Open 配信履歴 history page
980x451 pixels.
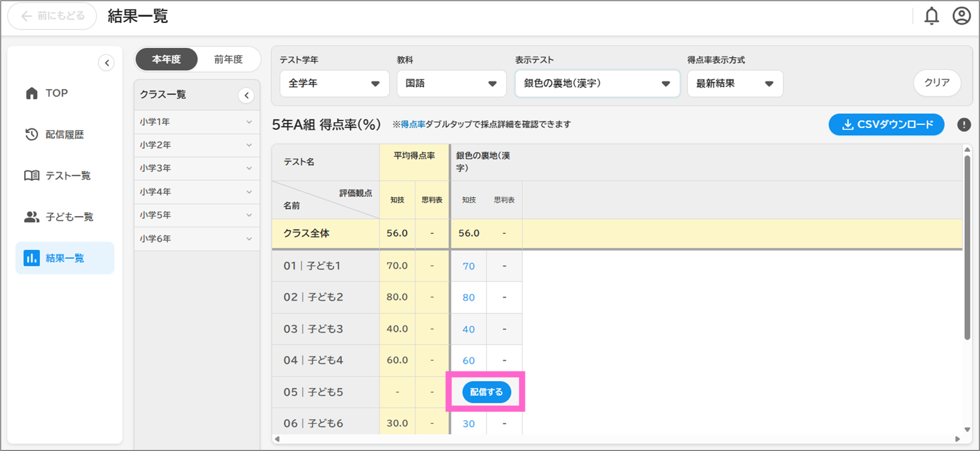64,134
